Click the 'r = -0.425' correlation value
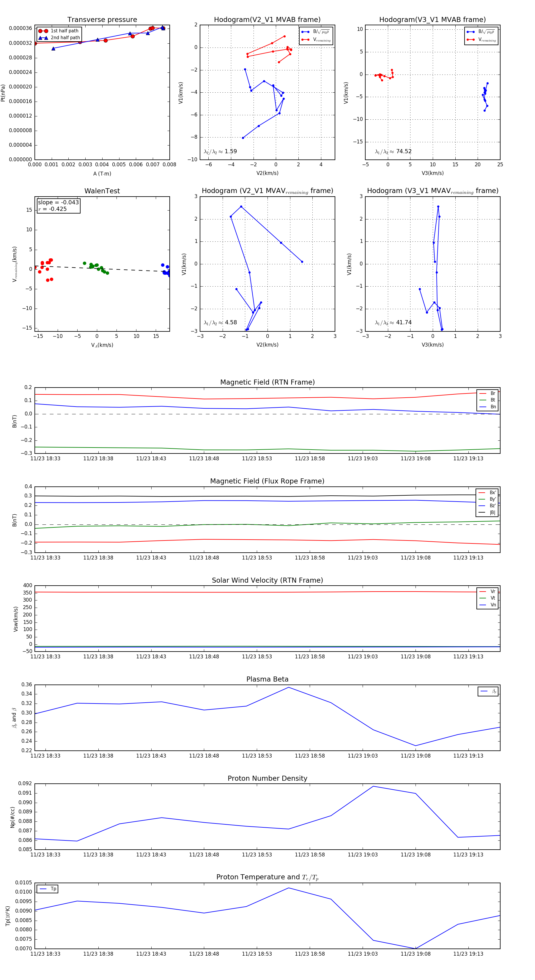 (x=53, y=209)
